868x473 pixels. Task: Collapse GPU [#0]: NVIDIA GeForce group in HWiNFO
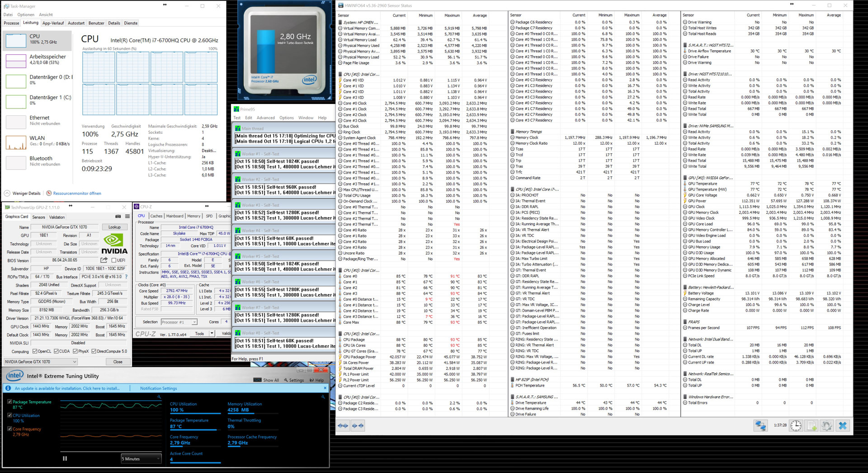(685, 178)
